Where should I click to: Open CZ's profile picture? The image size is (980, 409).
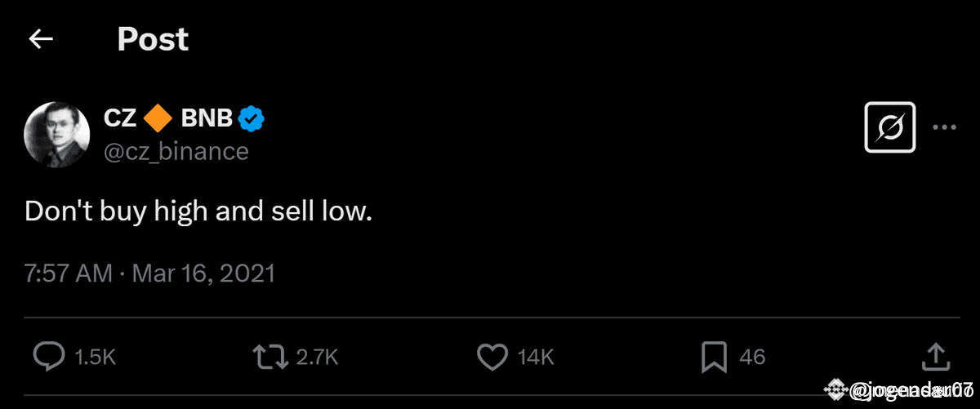56,135
